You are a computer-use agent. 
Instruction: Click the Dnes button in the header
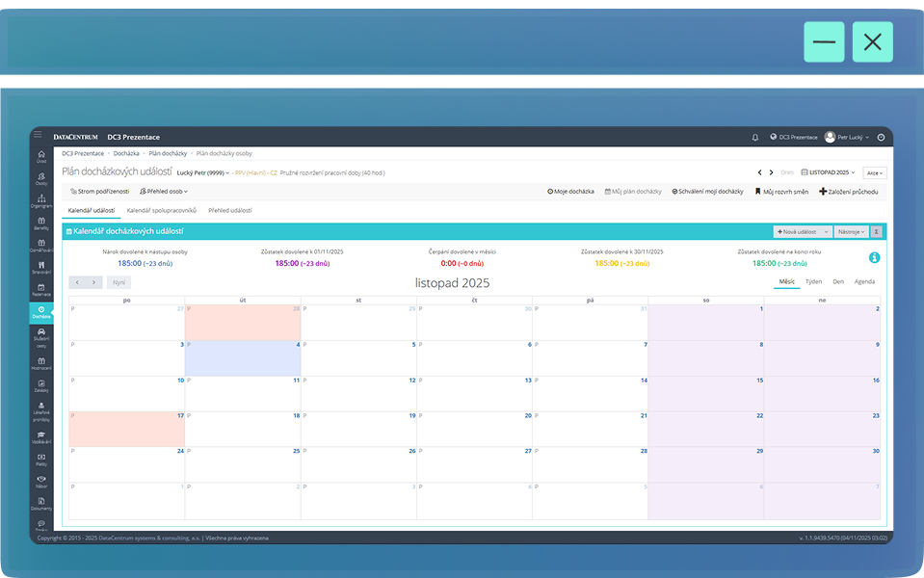tap(787, 172)
